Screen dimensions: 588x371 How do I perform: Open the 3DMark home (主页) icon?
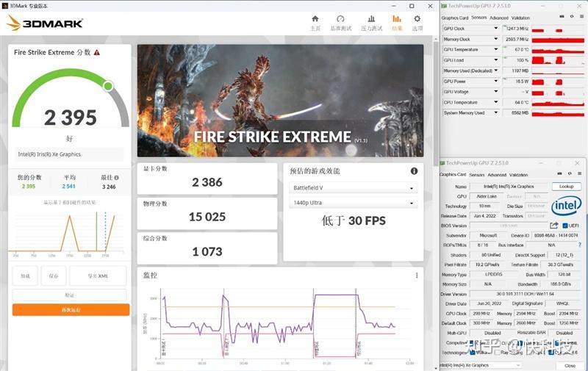tap(315, 20)
